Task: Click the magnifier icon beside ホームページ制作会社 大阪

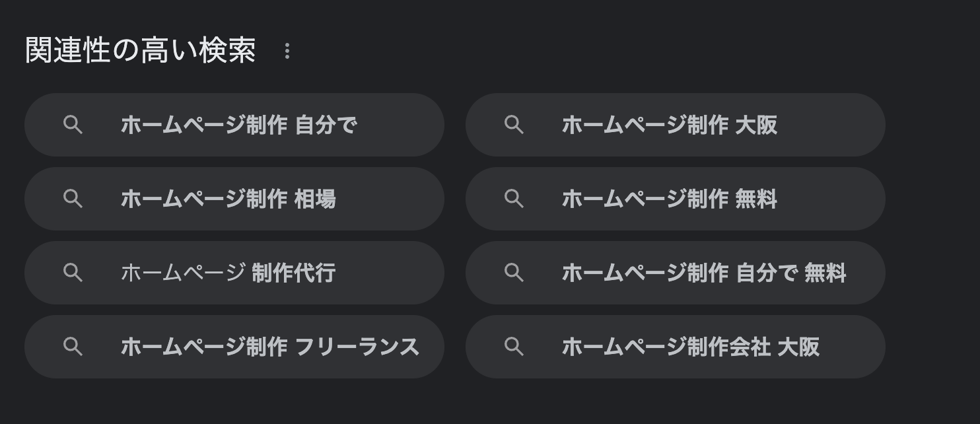Action: (514, 347)
